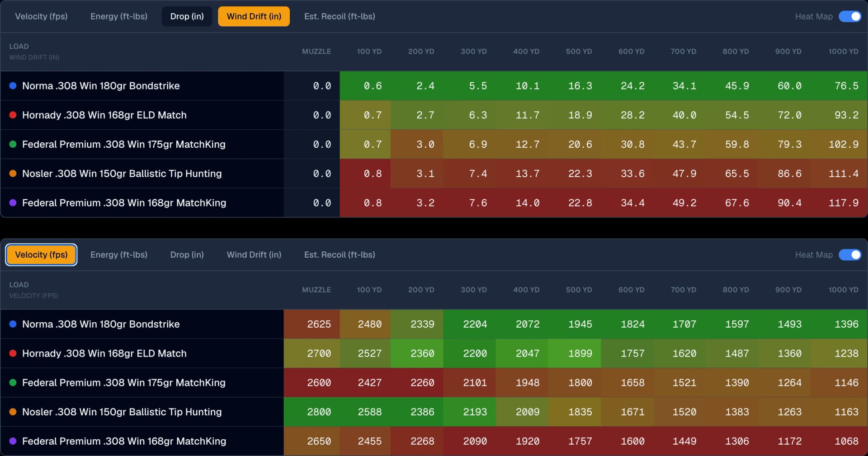868x456 pixels.
Task: Click orange dot for Nosler Ballistic Tip in wind drift table
Action: coord(13,174)
